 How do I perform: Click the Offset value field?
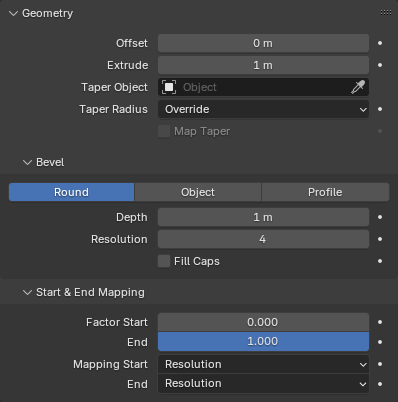click(263, 43)
